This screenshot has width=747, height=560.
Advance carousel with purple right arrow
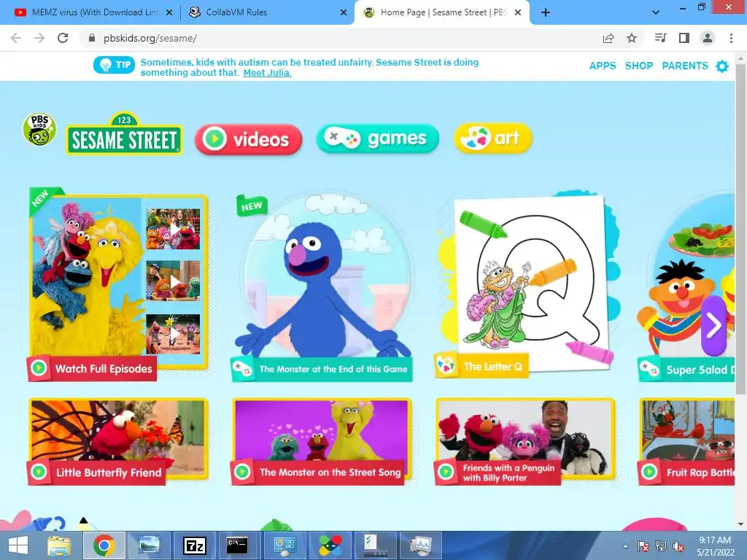point(713,326)
